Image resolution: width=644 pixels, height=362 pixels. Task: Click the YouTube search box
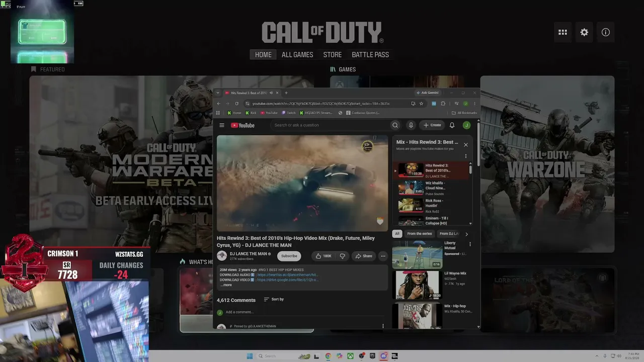tap(330, 125)
